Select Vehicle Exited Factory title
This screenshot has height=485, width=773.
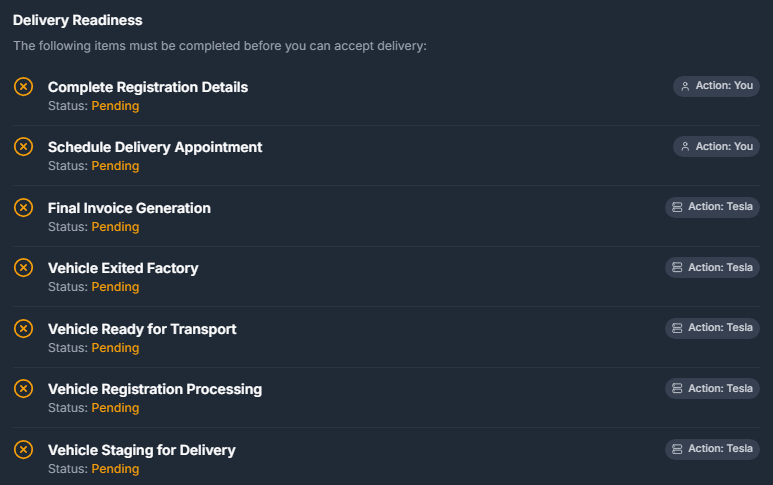click(123, 268)
